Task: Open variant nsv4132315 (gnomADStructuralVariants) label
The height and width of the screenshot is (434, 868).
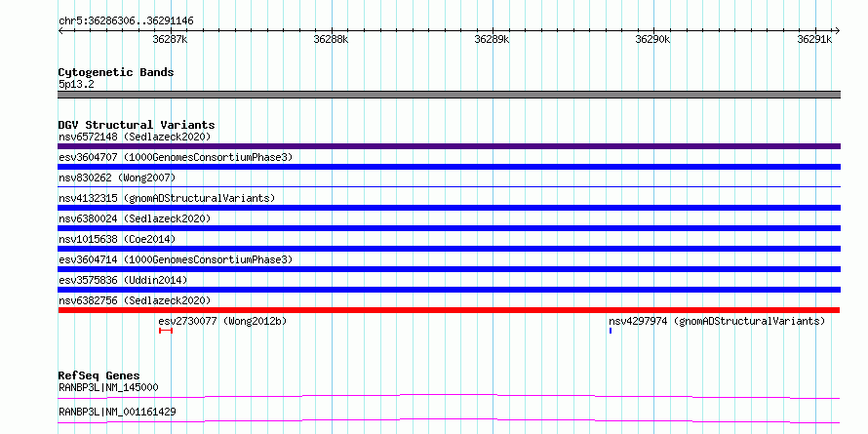Action: (167, 198)
